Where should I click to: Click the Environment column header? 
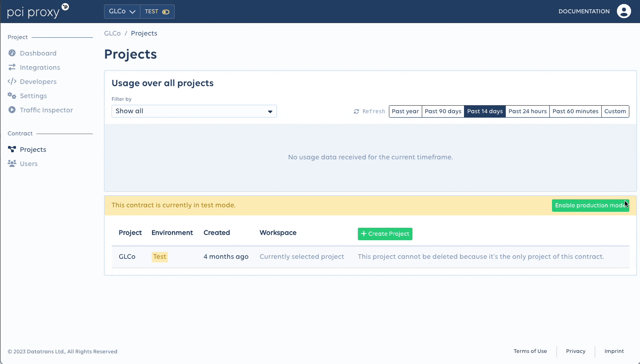pos(172,233)
